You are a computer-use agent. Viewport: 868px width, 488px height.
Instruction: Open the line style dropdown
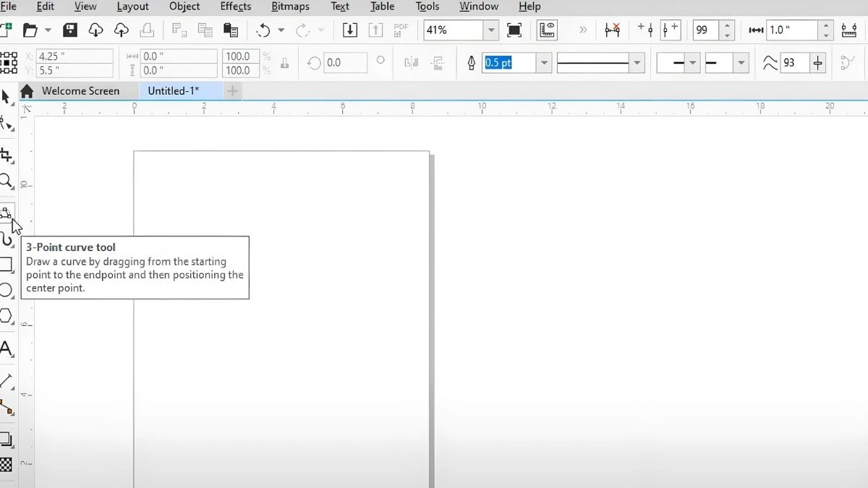[x=637, y=63]
